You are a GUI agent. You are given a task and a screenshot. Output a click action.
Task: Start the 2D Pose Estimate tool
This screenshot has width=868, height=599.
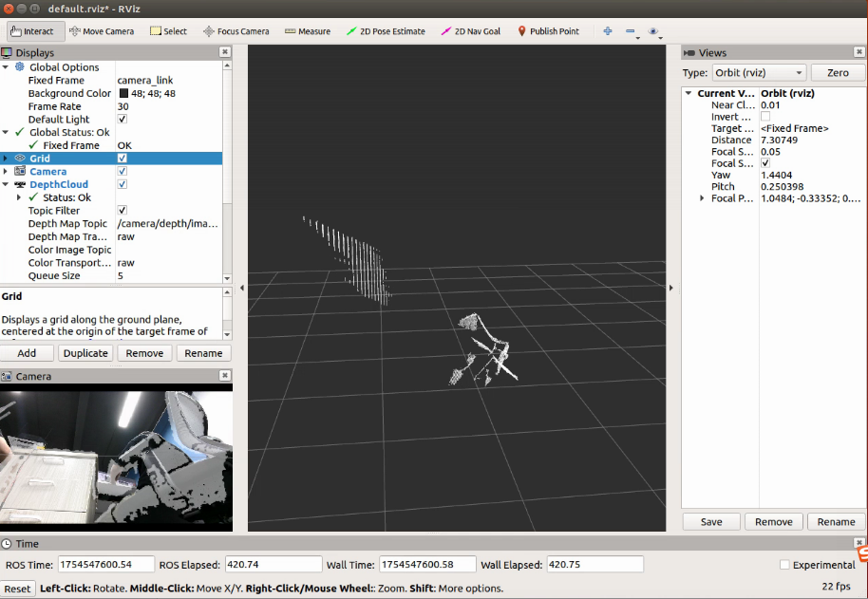(x=386, y=31)
